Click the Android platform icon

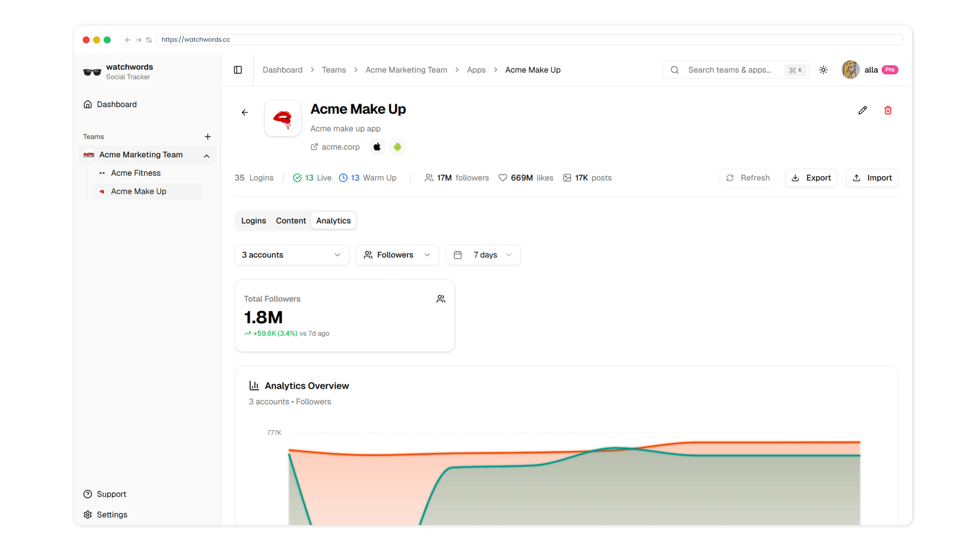click(397, 147)
